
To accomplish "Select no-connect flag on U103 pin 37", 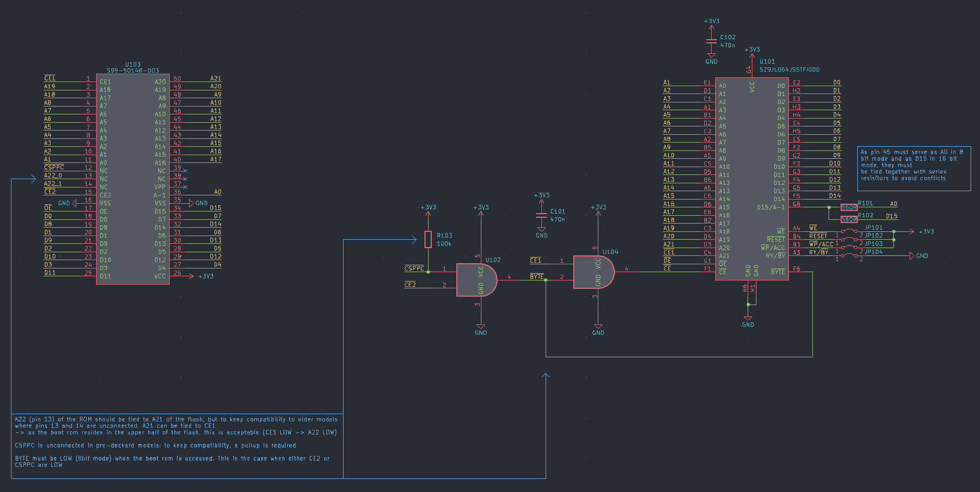I will (x=185, y=187).
